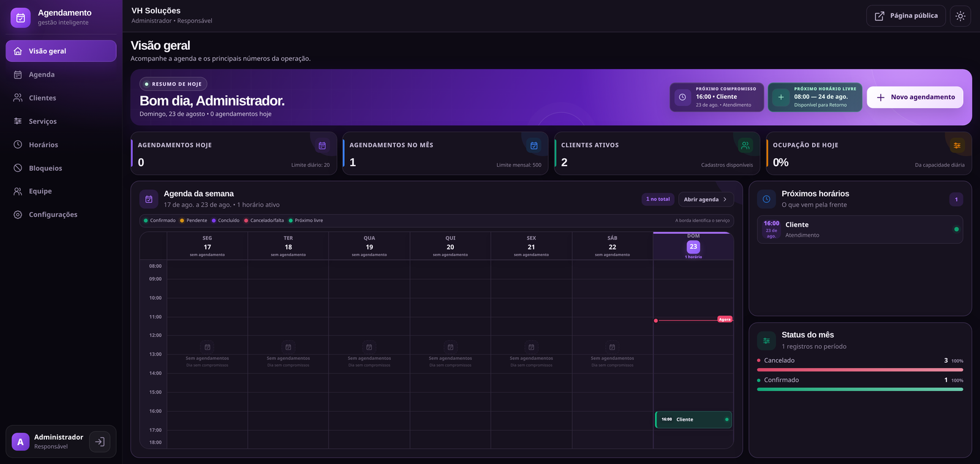Expand Abrir agenda with the chevron button
The width and height of the screenshot is (980, 464).
[x=706, y=199]
